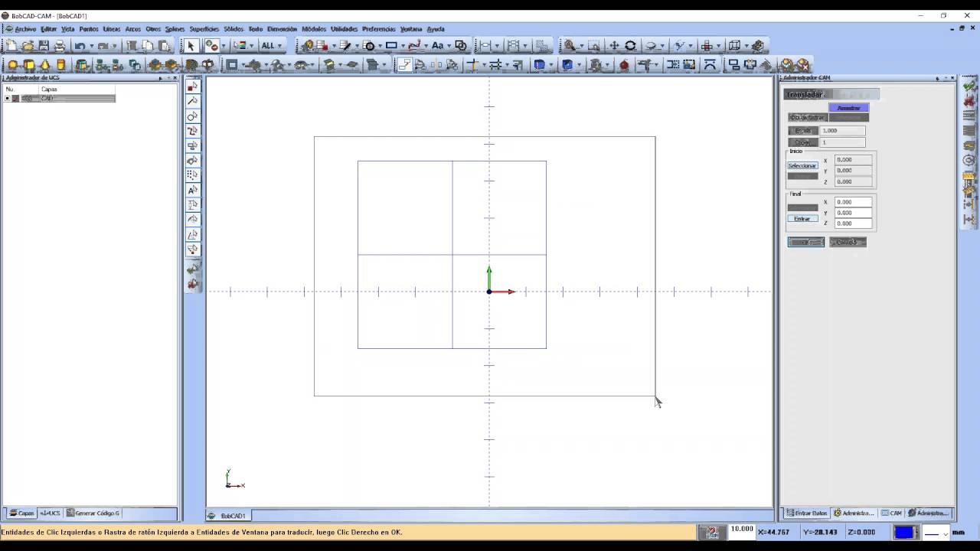Click the Cancelar button in Trasladar panel

(x=848, y=242)
